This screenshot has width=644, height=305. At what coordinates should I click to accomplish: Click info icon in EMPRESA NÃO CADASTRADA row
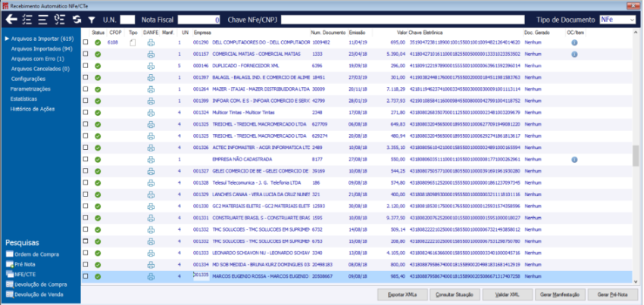click(574, 159)
